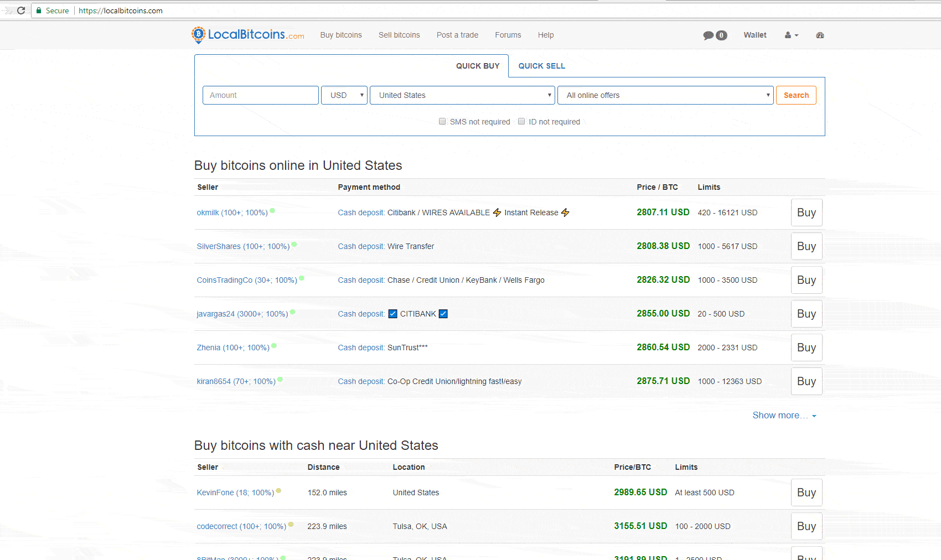Screen dimensions: 941x560
Task: Open Post a trade nav item
Action: (x=457, y=35)
